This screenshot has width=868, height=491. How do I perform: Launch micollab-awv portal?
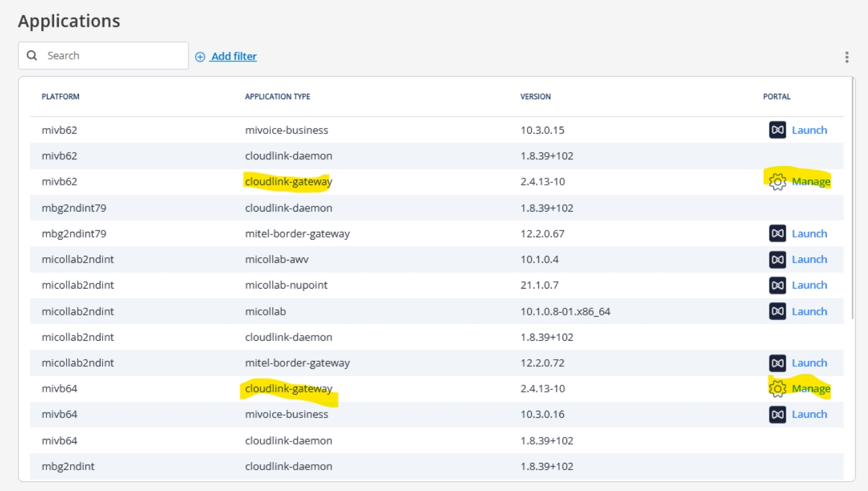809,259
